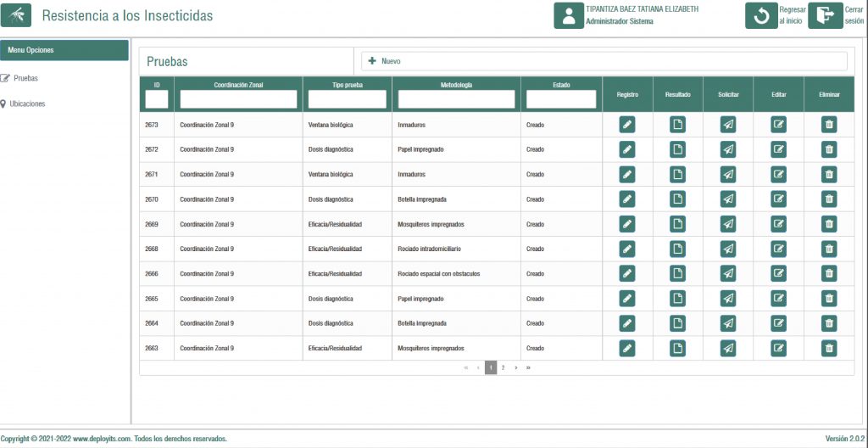Delete test 2669 using trash icon
Screen dimensions: 868x448
(828, 224)
